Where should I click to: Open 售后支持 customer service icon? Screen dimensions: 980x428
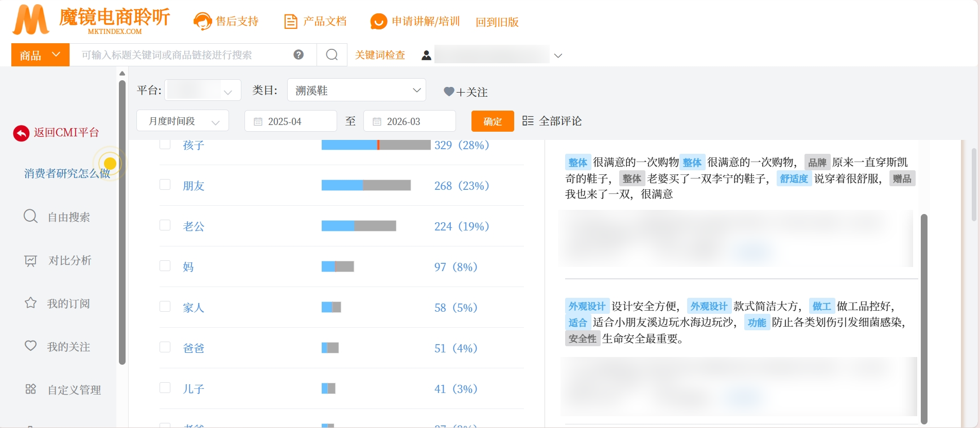[202, 21]
